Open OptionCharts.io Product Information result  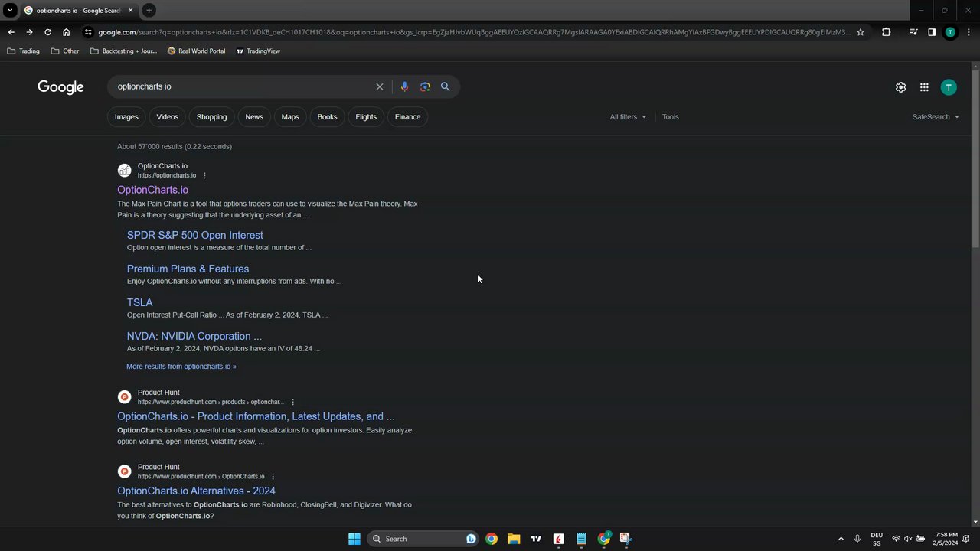click(256, 416)
